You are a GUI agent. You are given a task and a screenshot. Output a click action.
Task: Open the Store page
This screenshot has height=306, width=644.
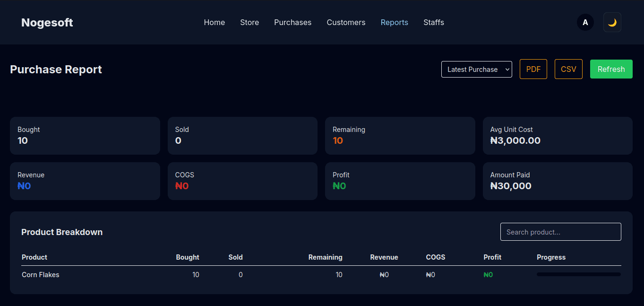pyautogui.click(x=249, y=22)
